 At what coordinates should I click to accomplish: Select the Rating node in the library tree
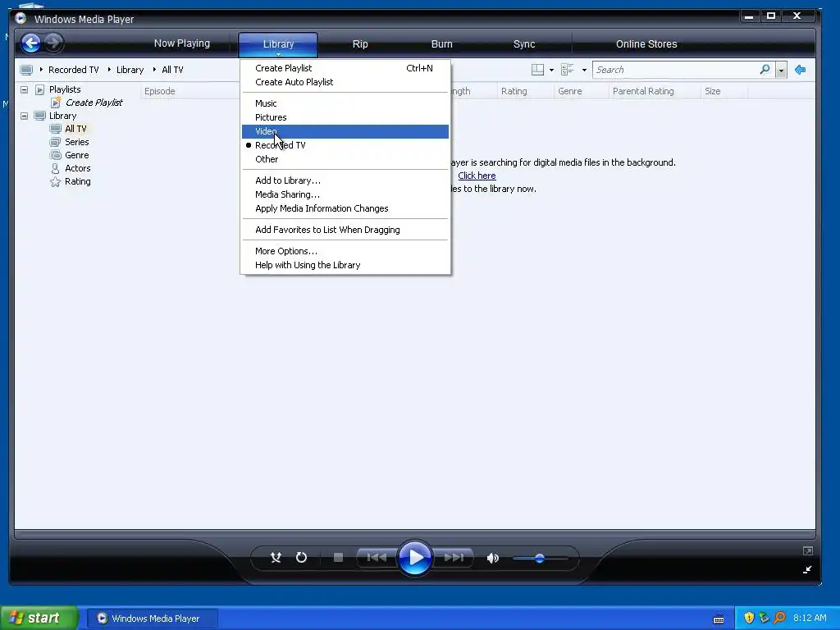click(77, 181)
